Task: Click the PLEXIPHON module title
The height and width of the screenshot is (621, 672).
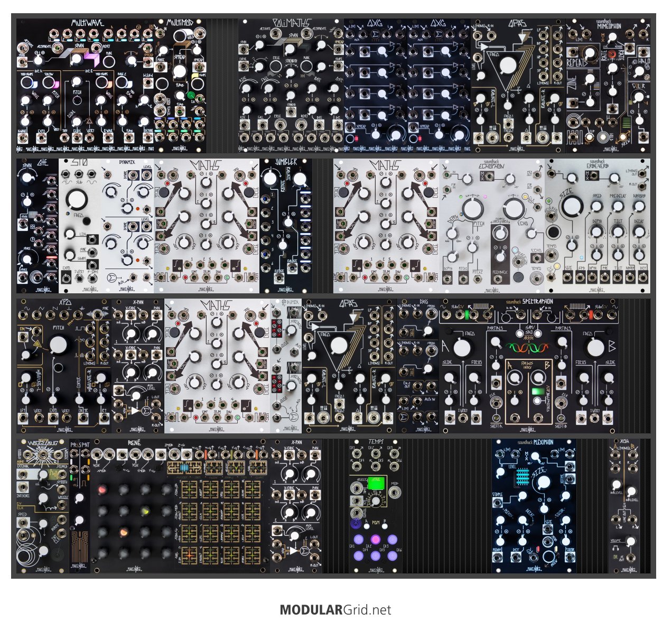Action: 544,442
